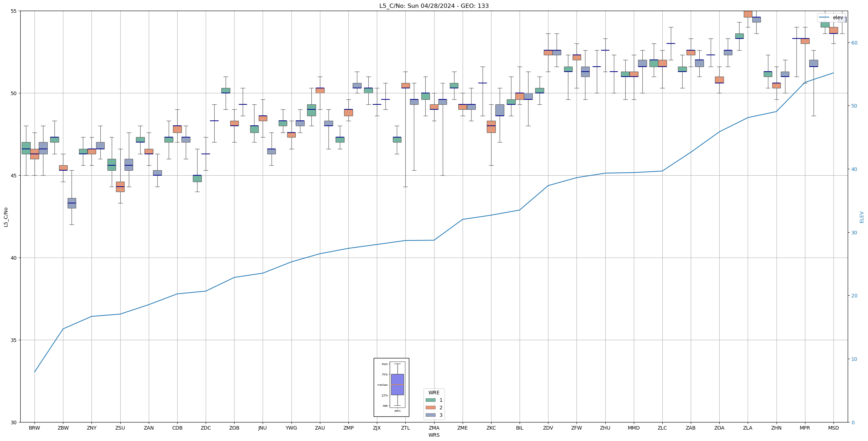Click the right axis tick 20
This screenshot has height=441, width=868.
pos(854,296)
